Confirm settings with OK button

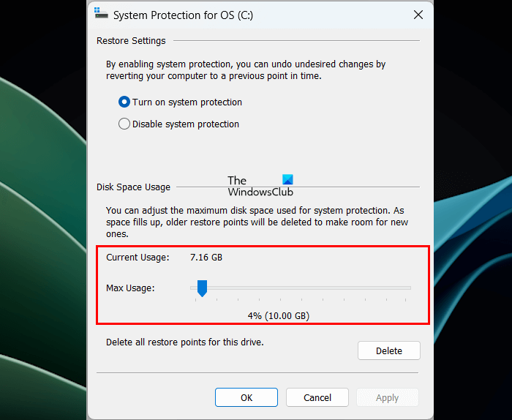[x=246, y=397]
